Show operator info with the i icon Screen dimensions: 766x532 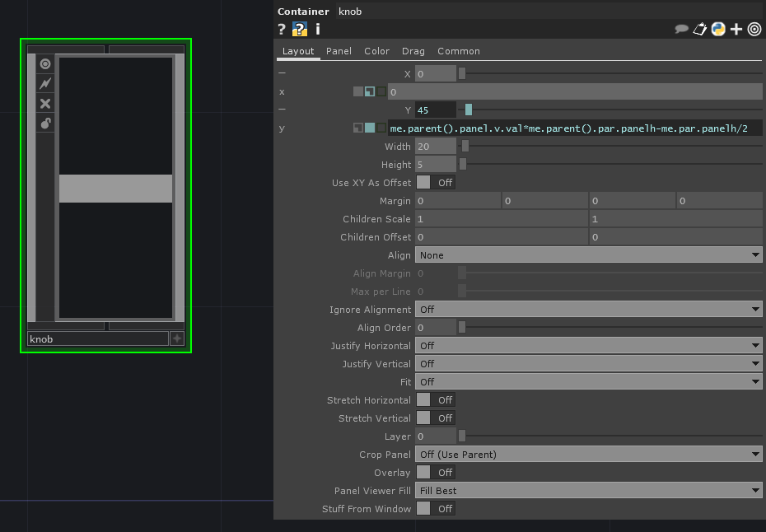tap(318, 30)
